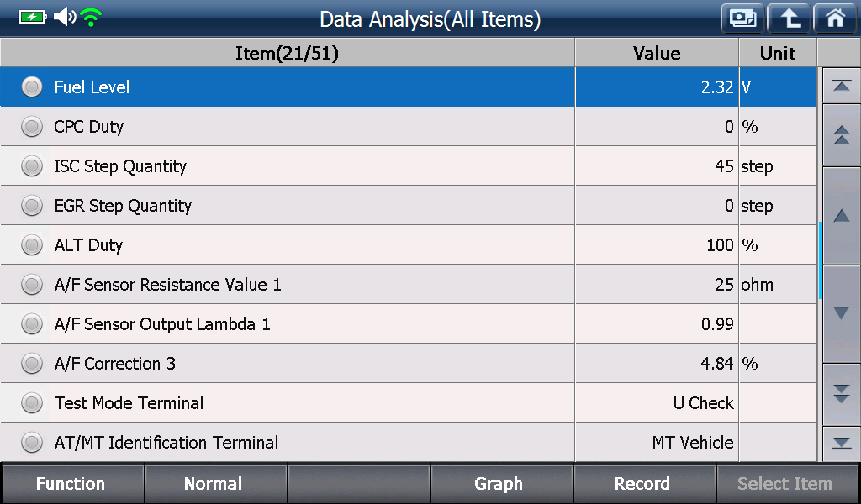Page down with double down-arrow button
The image size is (861, 504).
coord(841,394)
